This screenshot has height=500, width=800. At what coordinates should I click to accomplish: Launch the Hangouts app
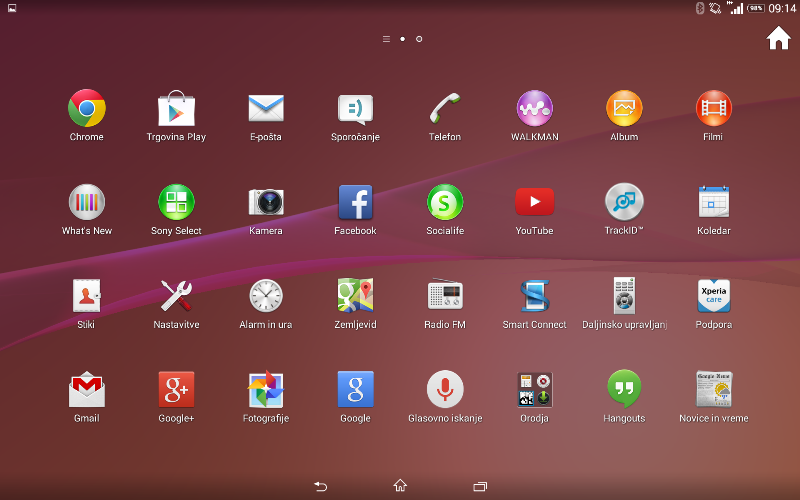coord(624,389)
